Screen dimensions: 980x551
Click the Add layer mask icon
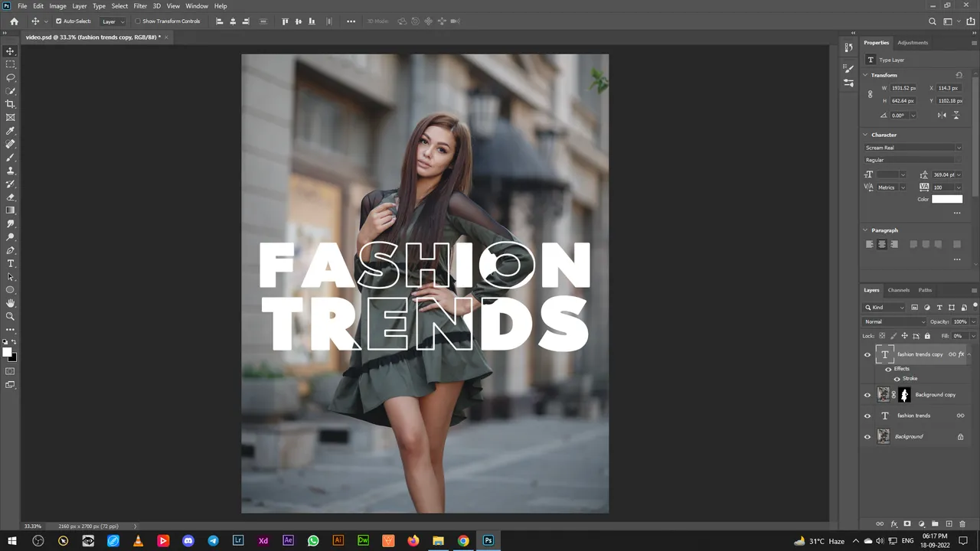907,523
